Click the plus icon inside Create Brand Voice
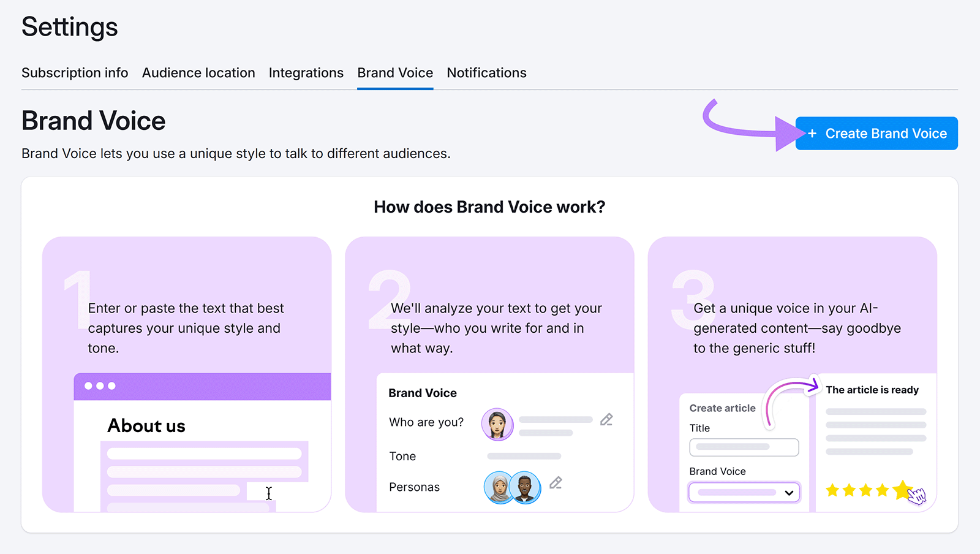The width and height of the screenshot is (980, 554). (813, 133)
